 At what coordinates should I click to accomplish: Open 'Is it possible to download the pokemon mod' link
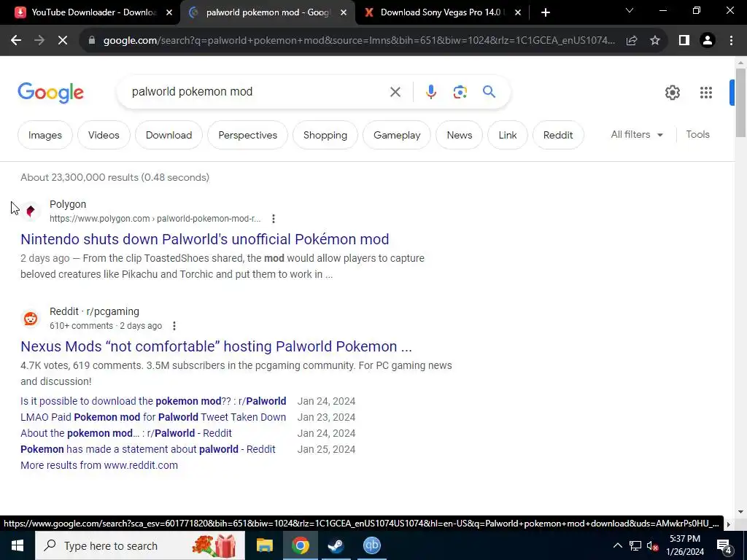pos(153,401)
